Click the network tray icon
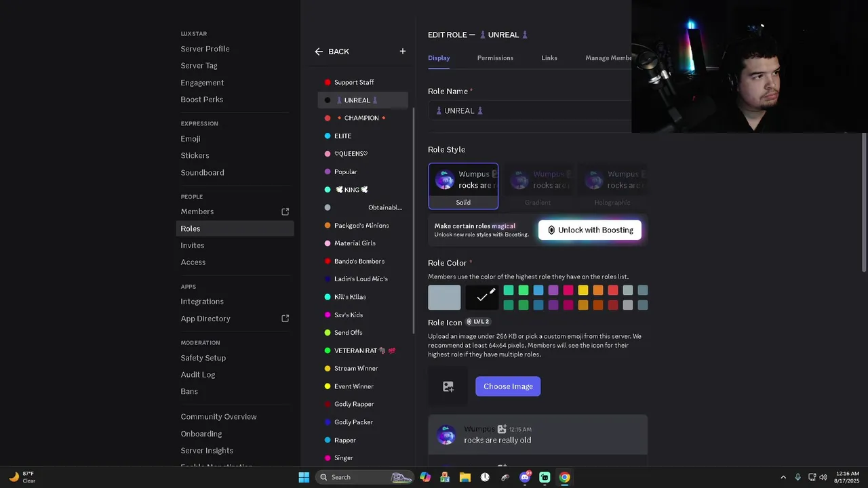The image size is (868, 488). (812, 477)
